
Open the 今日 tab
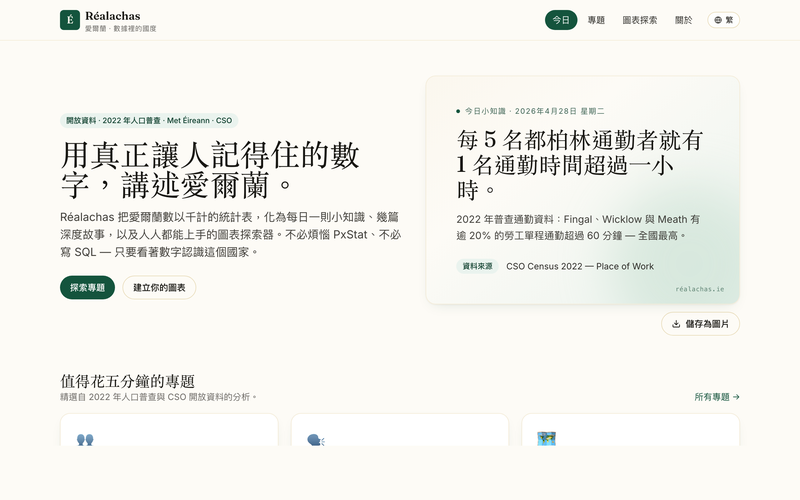(561, 20)
